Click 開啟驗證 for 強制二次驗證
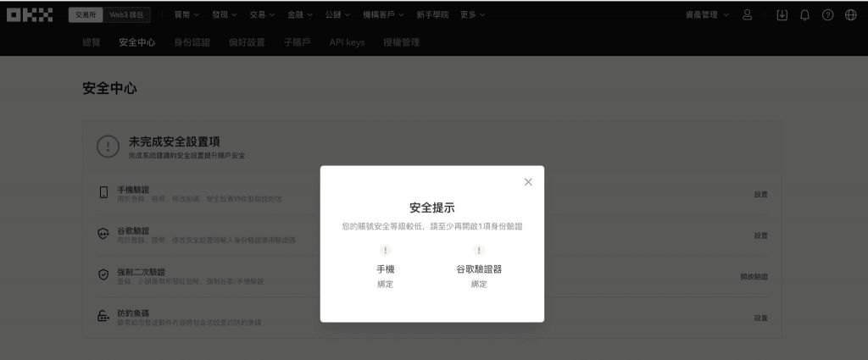The width and height of the screenshot is (868, 360). 754,277
